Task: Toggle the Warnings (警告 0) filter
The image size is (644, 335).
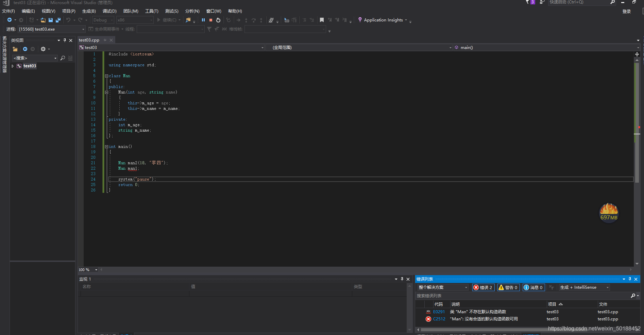Action: click(508, 287)
